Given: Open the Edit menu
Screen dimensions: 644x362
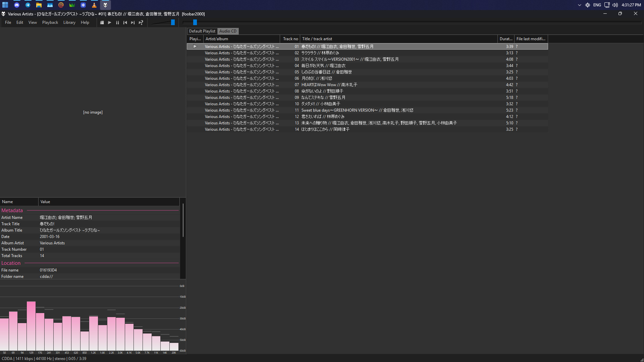Looking at the screenshot, I should tap(20, 22).
